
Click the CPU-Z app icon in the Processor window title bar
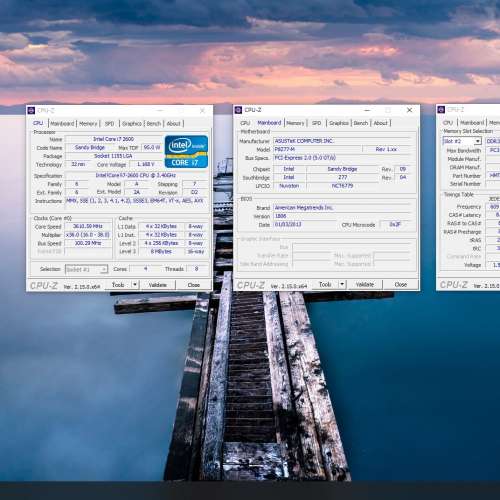(31, 110)
